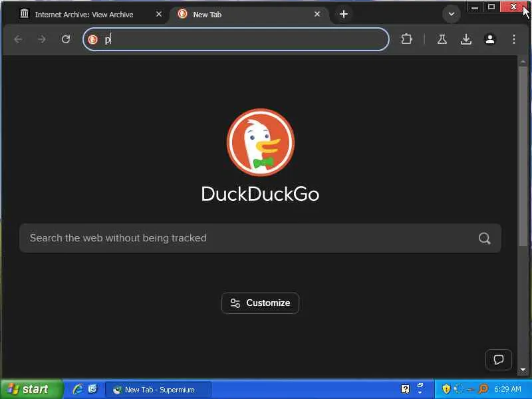Click the page scrollbar down arrow
Image resolution: width=532 pixels, height=399 pixels.
coord(523,370)
